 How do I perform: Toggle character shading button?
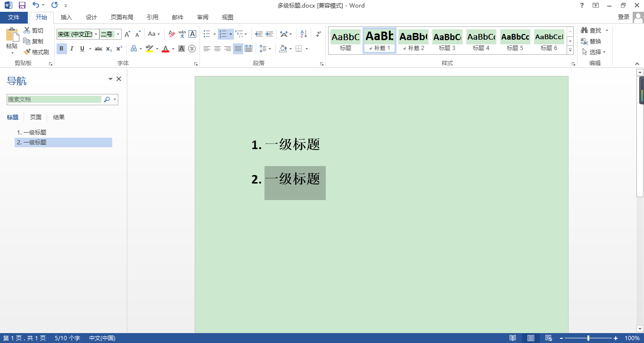pos(182,49)
